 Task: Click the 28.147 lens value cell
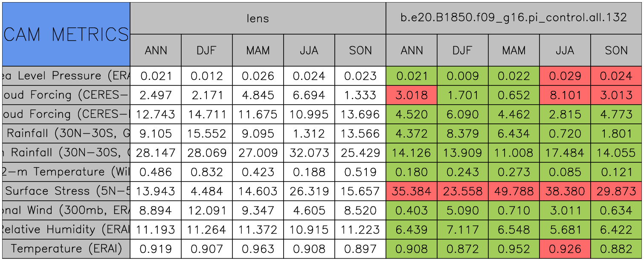pos(156,153)
